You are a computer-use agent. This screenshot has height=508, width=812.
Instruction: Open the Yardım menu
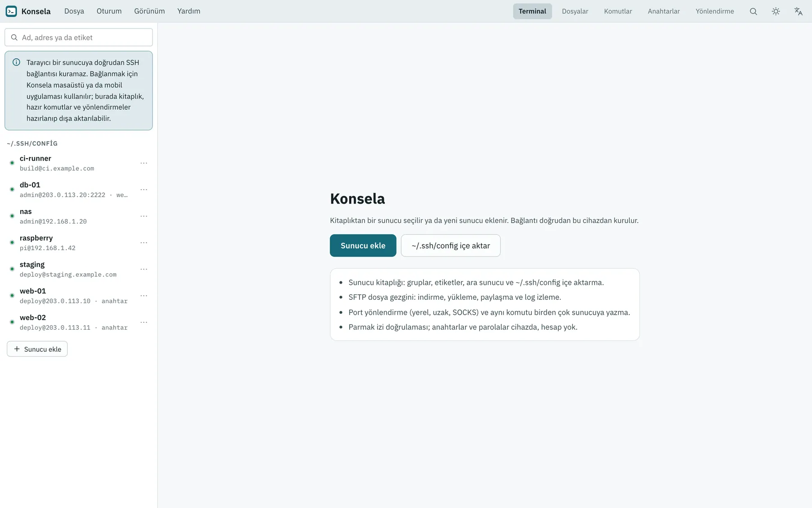(x=189, y=11)
